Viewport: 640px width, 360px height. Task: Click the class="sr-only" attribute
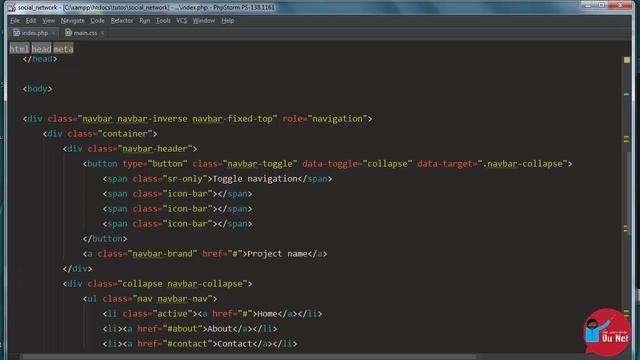pyautogui.click(x=170, y=179)
